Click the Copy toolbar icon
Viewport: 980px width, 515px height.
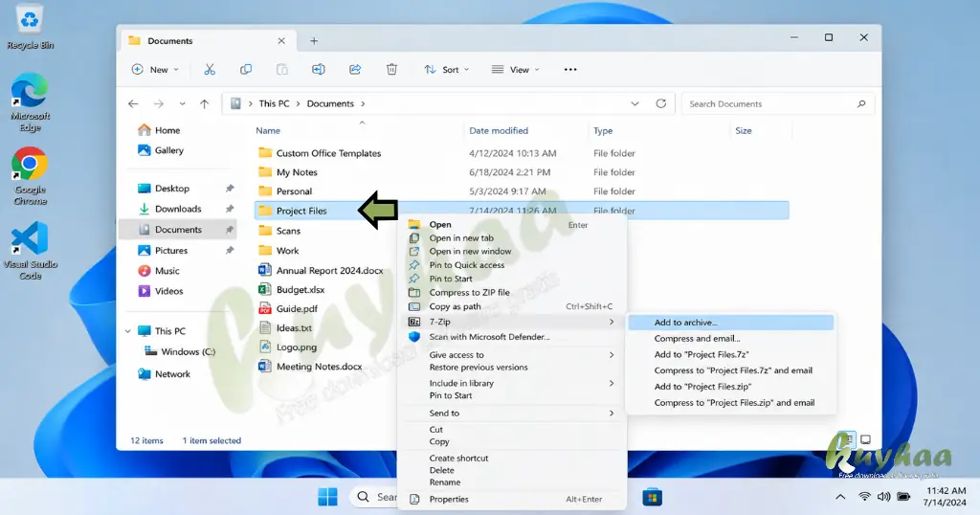pos(246,69)
